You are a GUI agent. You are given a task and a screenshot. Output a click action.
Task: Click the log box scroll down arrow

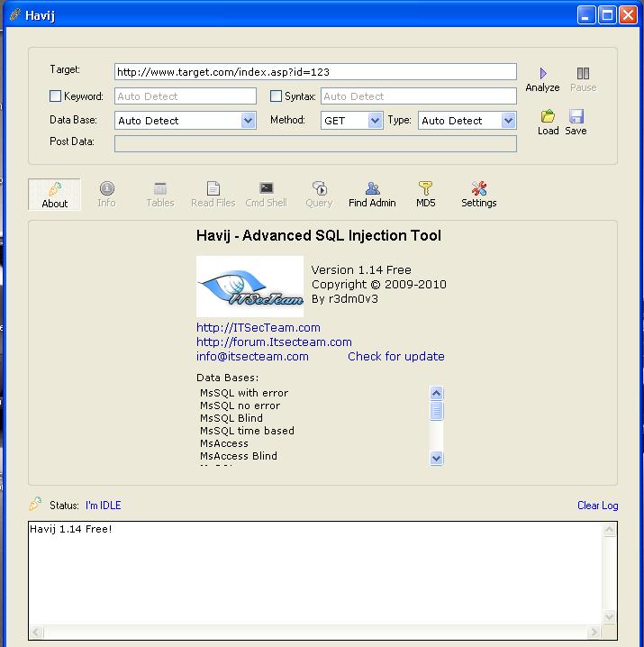pyautogui.click(x=610, y=617)
